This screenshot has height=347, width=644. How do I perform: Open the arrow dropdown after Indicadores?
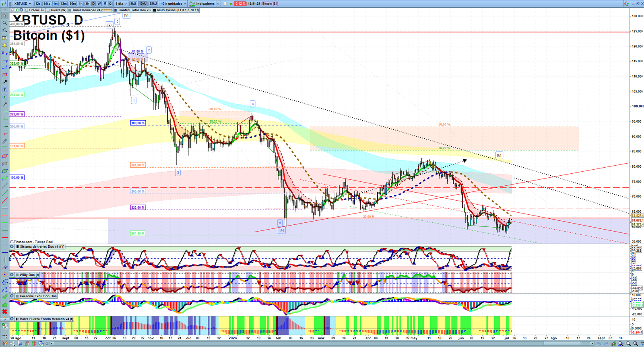[218, 4]
